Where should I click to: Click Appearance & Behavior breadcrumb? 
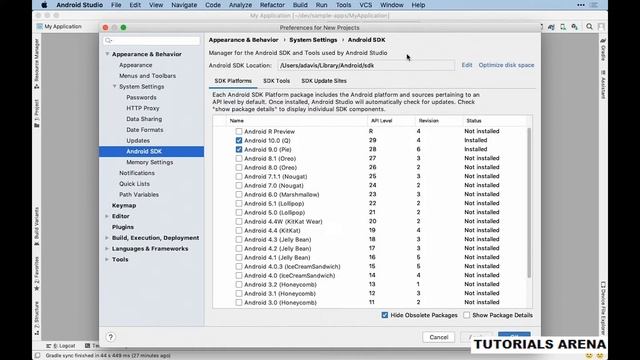(x=243, y=40)
